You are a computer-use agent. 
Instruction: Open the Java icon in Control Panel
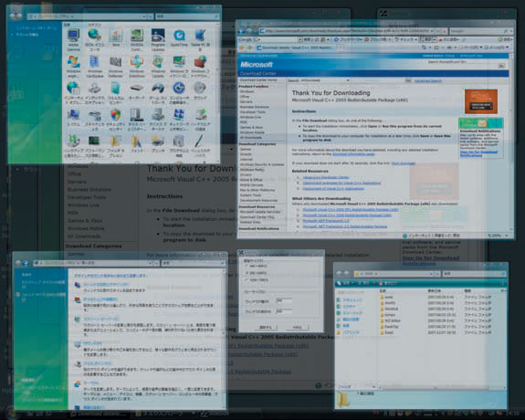click(116, 37)
